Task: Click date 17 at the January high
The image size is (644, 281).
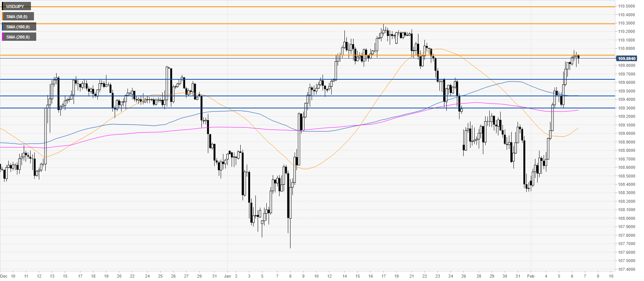Action: (384, 276)
